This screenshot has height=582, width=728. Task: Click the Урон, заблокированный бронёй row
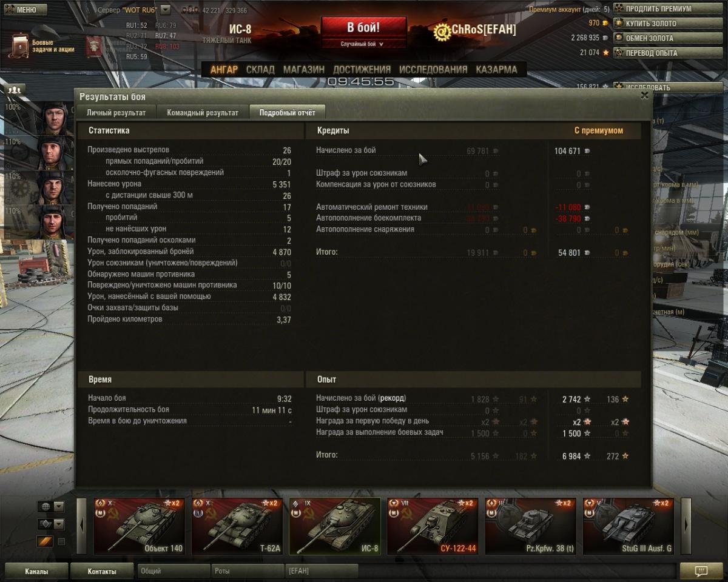[189, 252]
